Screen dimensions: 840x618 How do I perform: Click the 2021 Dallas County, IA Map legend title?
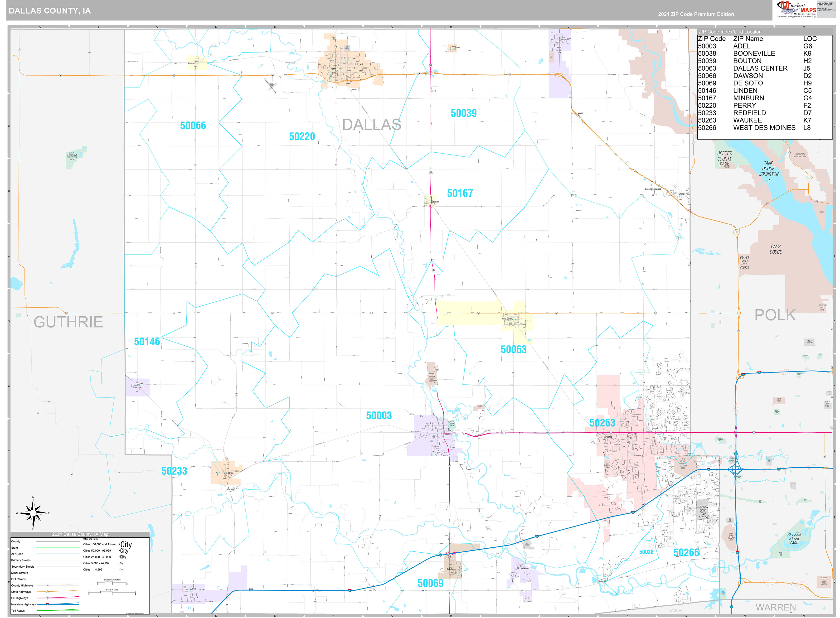[x=80, y=534]
